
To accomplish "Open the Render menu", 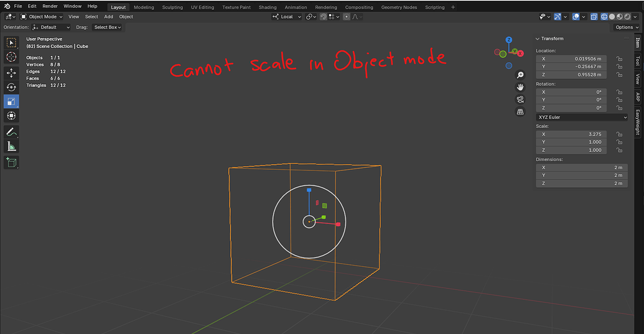I will click(x=50, y=6).
